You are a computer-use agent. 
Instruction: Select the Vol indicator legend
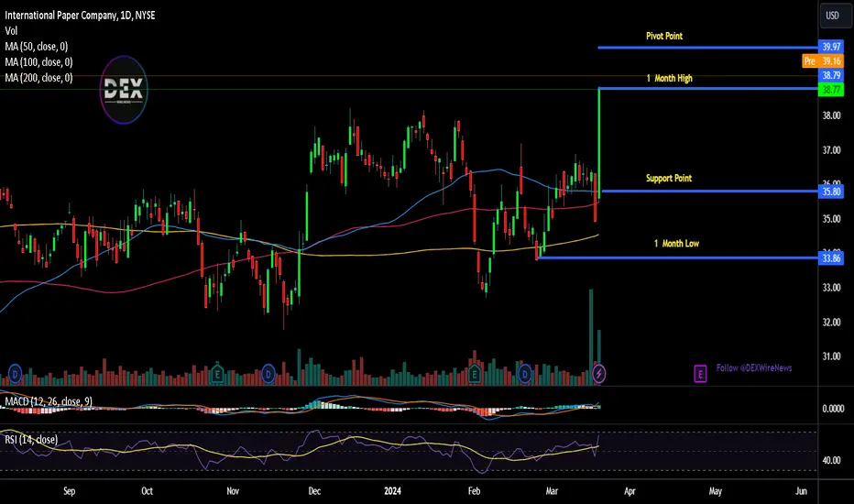[x=11, y=31]
